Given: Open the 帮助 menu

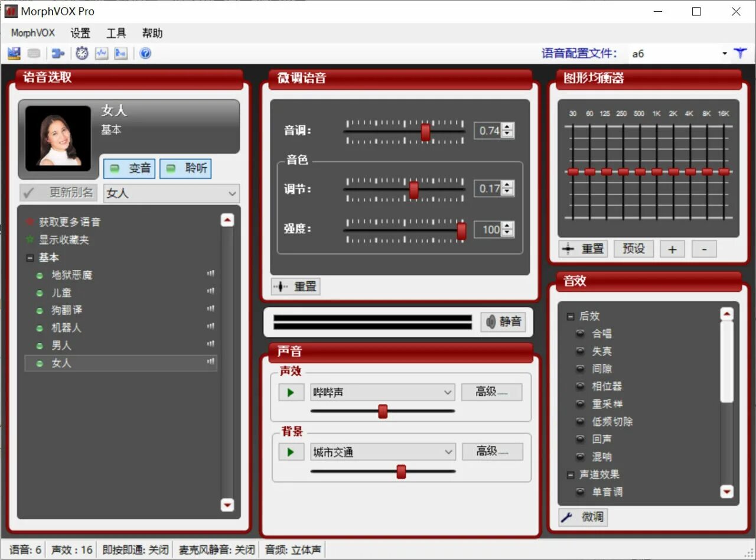Looking at the screenshot, I should [152, 33].
